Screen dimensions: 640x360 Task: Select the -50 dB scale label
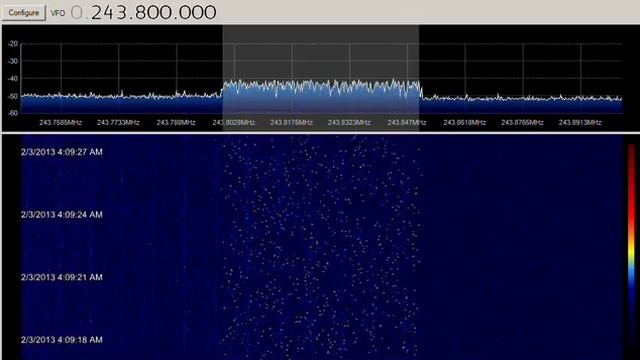click(x=13, y=96)
